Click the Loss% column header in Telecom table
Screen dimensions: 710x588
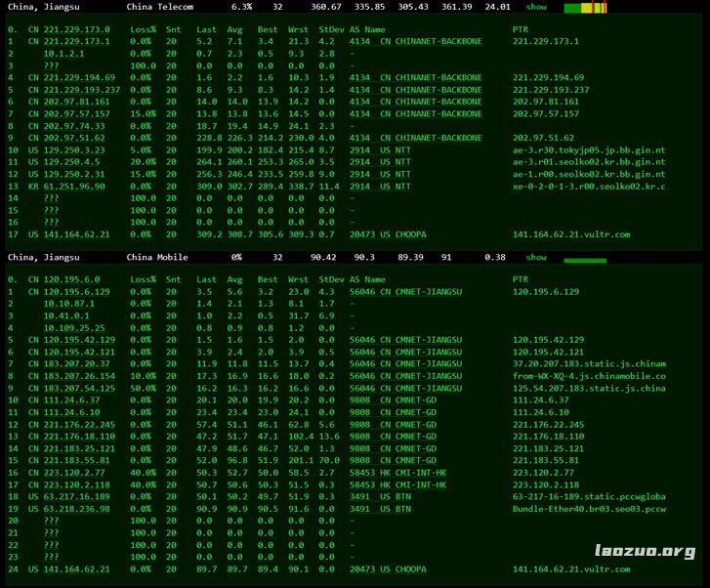[142, 30]
